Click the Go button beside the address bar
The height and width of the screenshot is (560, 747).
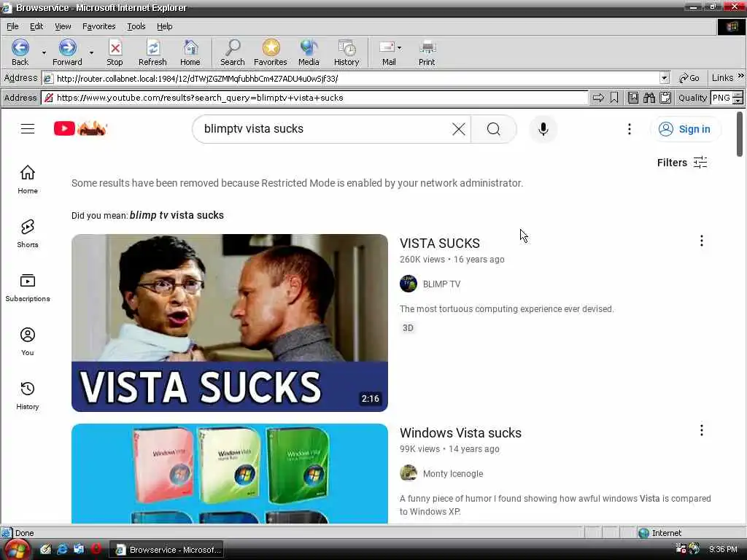(689, 78)
